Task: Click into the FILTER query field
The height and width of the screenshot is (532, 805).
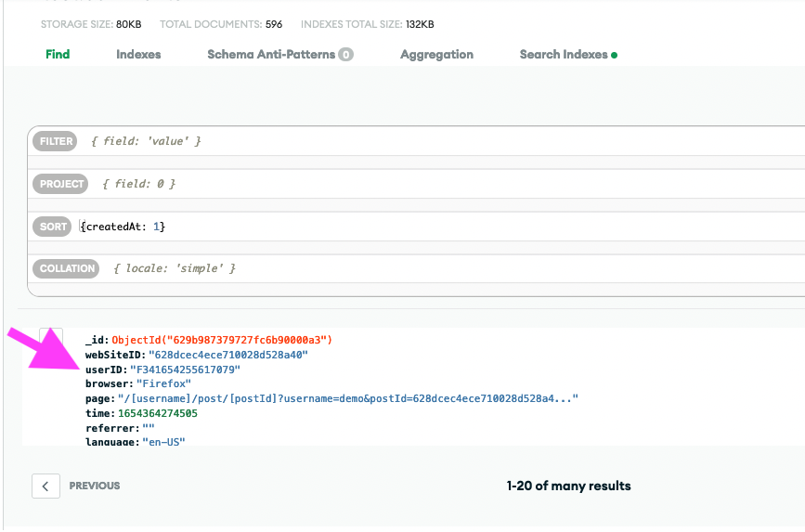Action: pyautogui.click(x=442, y=141)
